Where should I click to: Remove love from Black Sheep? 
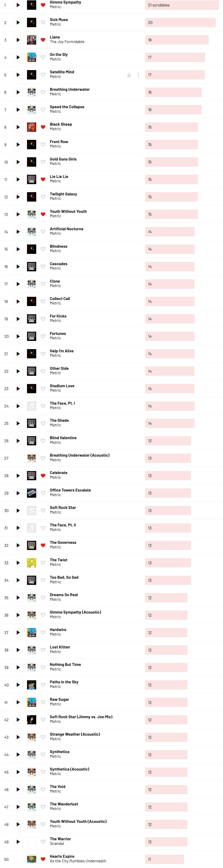coord(43,127)
